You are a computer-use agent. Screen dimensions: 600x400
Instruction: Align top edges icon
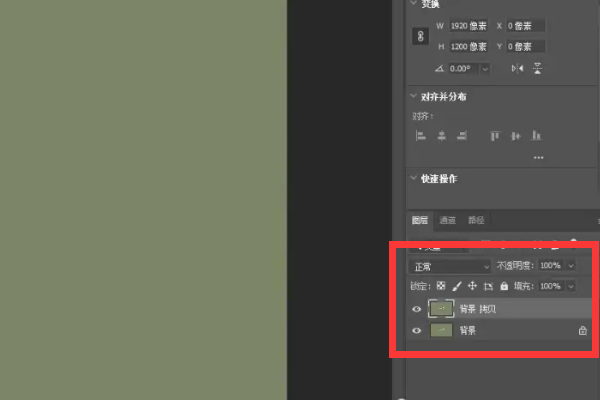[x=494, y=135]
